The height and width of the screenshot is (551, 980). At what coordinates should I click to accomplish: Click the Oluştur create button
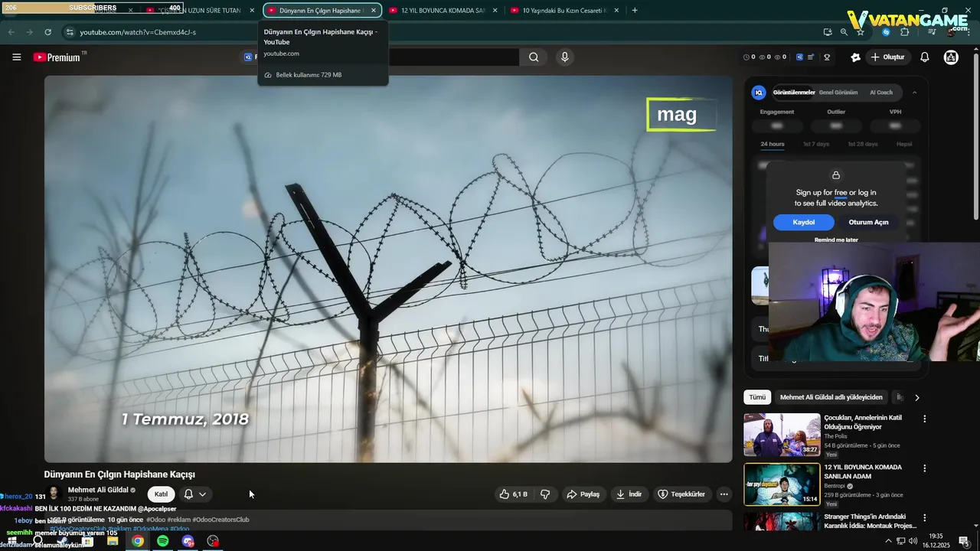[887, 57]
